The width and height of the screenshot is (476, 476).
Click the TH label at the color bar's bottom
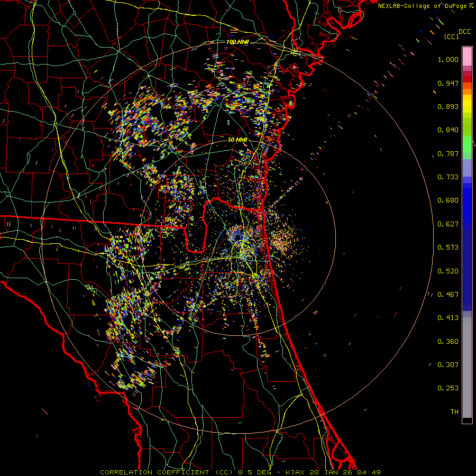click(x=454, y=412)
